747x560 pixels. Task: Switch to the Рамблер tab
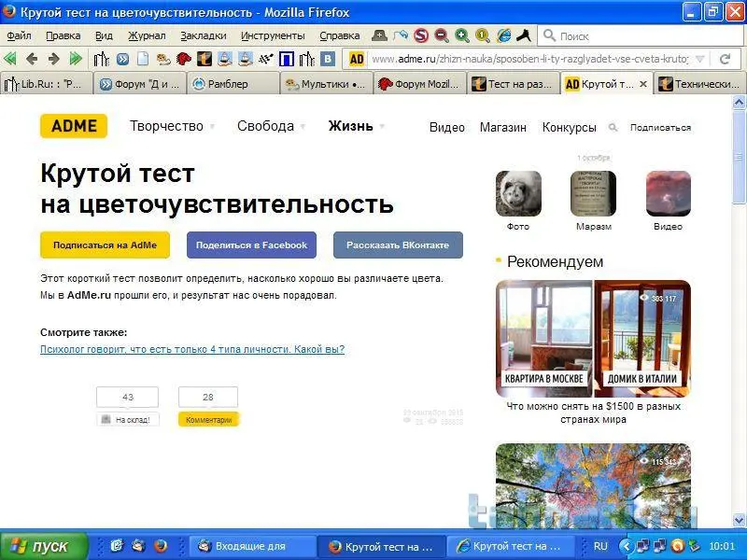233,84
